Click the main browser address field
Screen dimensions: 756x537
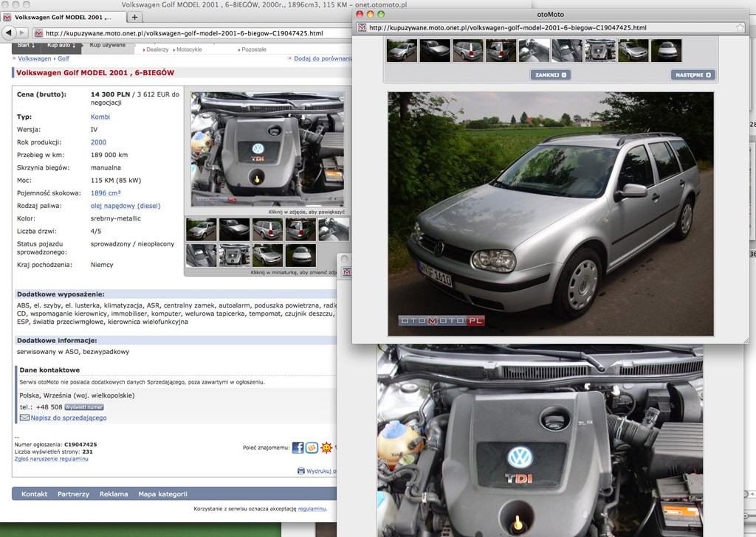point(193,33)
